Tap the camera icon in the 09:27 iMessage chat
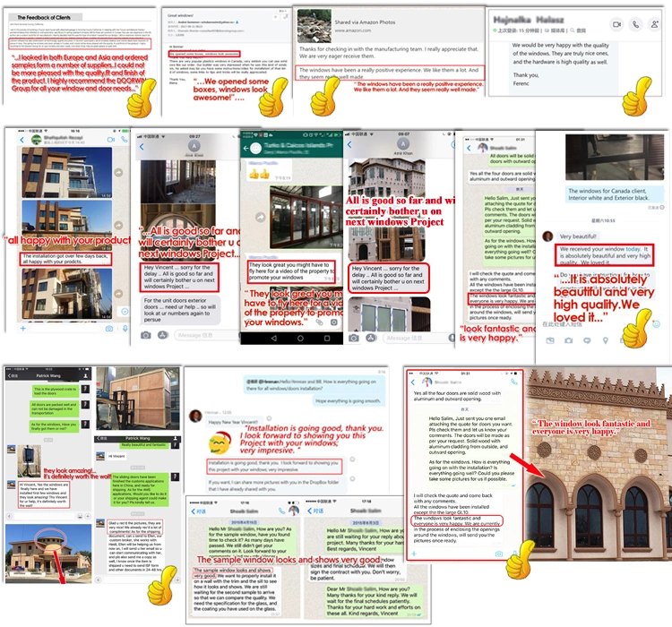672x627 pixels. (146, 335)
